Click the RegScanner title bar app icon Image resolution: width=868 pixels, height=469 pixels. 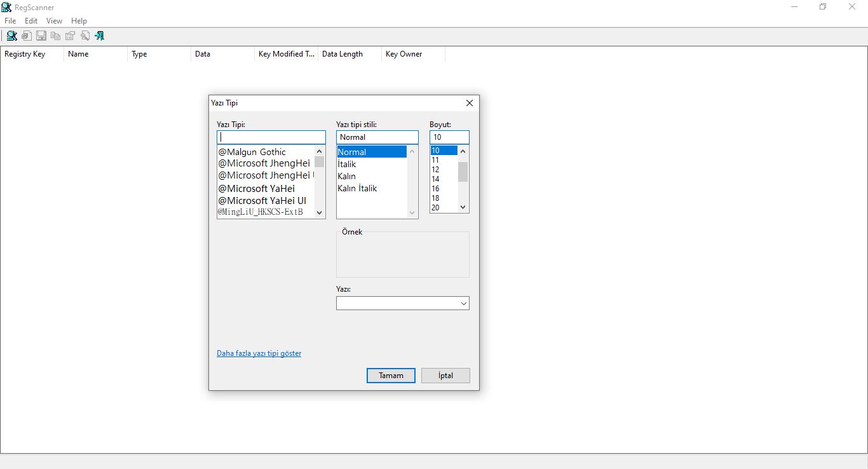coord(6,7)
